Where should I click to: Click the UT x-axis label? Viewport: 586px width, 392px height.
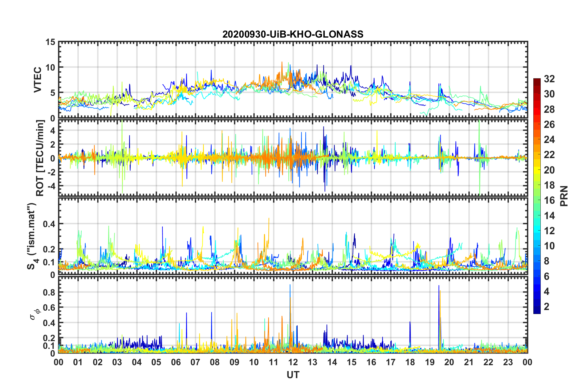pos(293,375)
